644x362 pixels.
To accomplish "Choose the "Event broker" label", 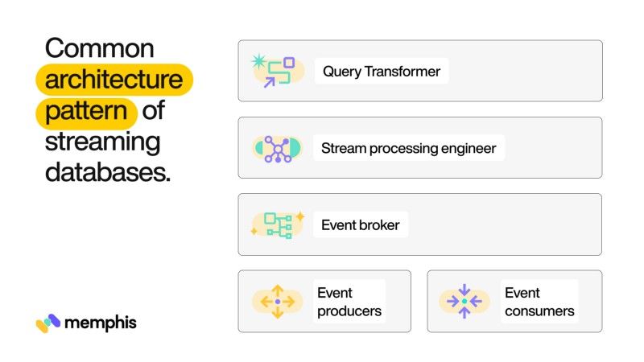I will coord(360,224).
